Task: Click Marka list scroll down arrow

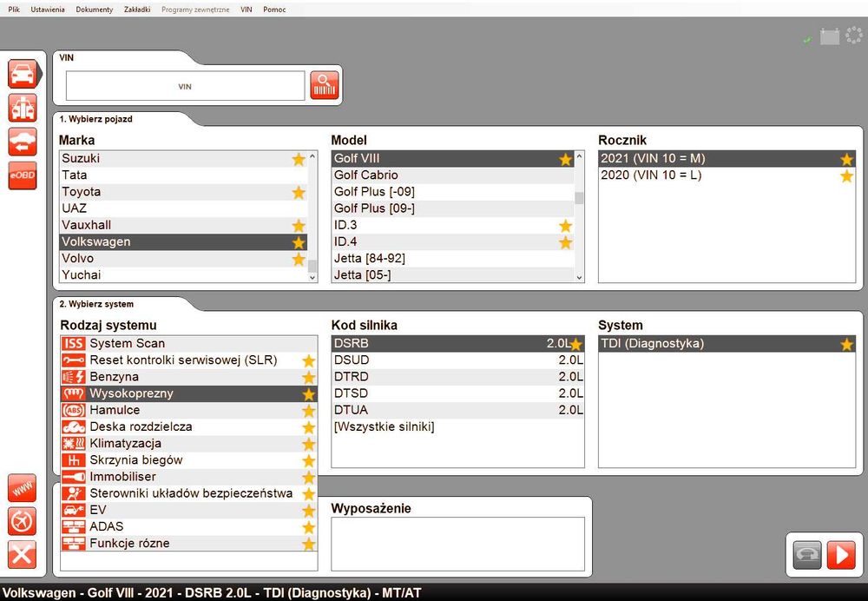Action: pyautogui.click(x=312, y=277)
